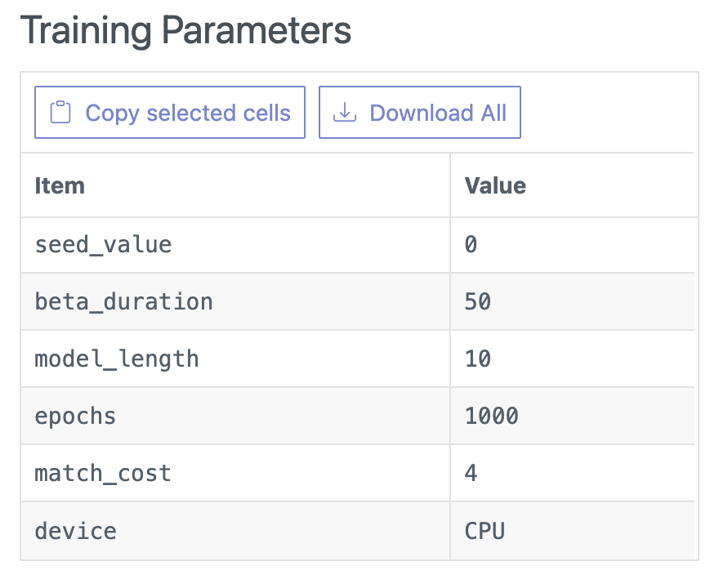Select the model_length cell

(235, 359)
